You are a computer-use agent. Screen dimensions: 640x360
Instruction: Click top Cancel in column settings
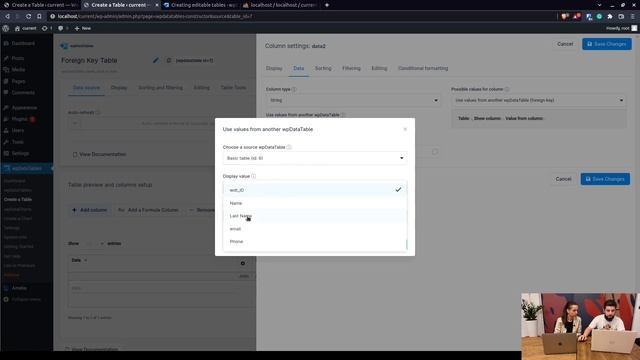(x=565, y=44)
